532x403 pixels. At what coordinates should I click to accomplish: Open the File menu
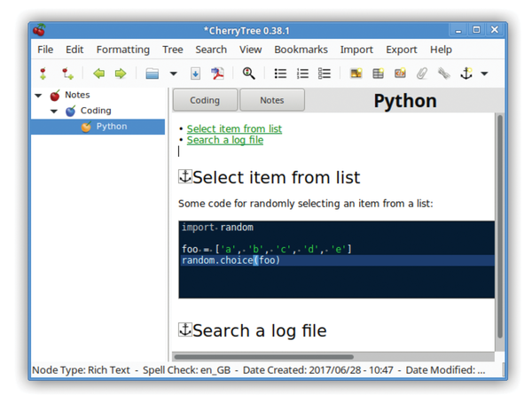[x=45, y=50]
